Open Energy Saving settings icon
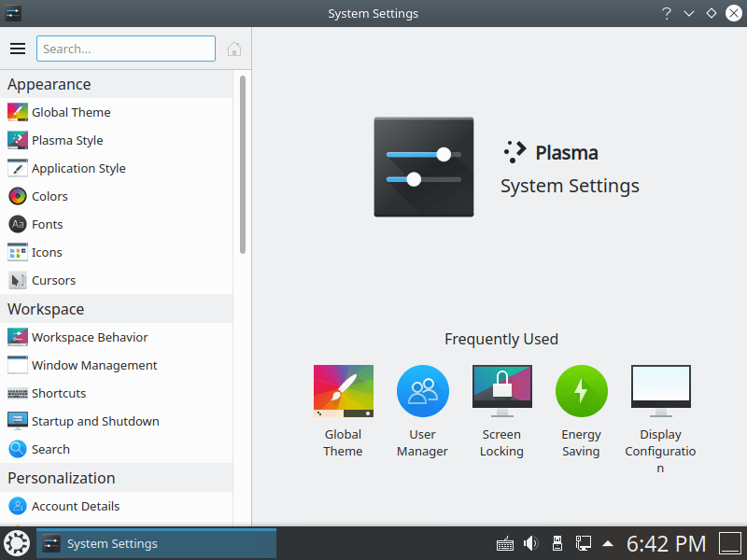This screenshot has width=747, height=560. pyautogui.click(x=581, y=391)
